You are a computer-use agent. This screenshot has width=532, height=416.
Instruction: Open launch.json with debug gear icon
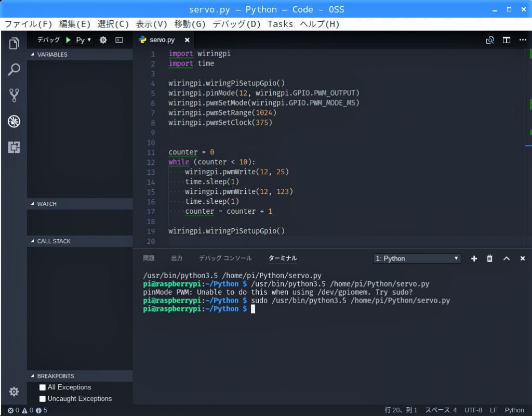pos(103,40)
